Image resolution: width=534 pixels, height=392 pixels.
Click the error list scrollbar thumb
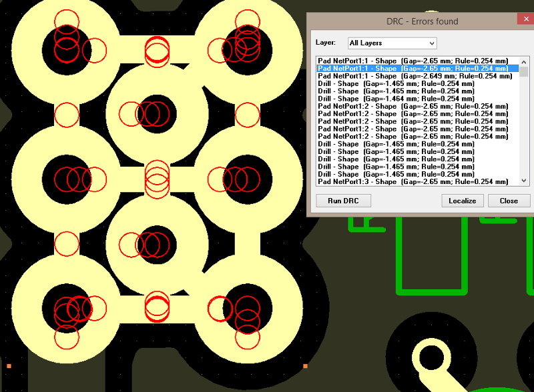(x=524, y=72)
